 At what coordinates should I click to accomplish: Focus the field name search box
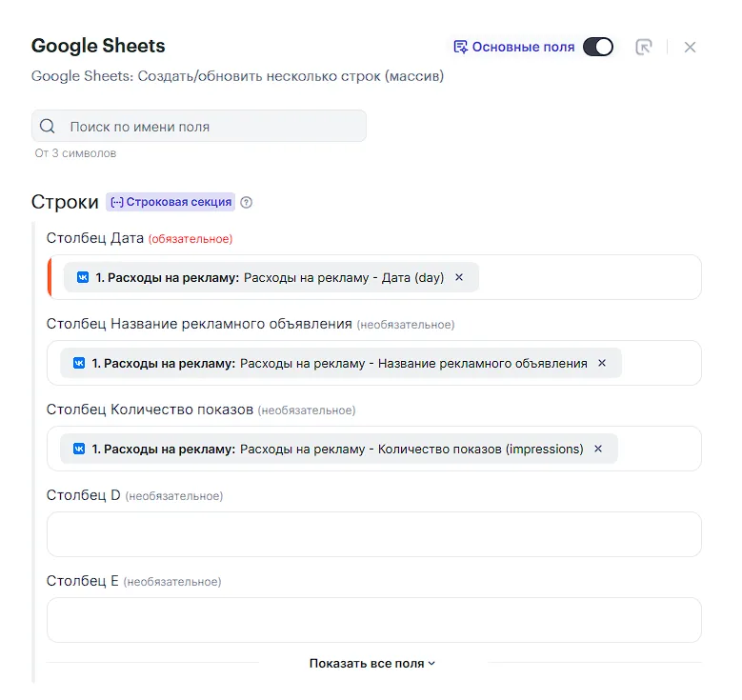point(210,127)
